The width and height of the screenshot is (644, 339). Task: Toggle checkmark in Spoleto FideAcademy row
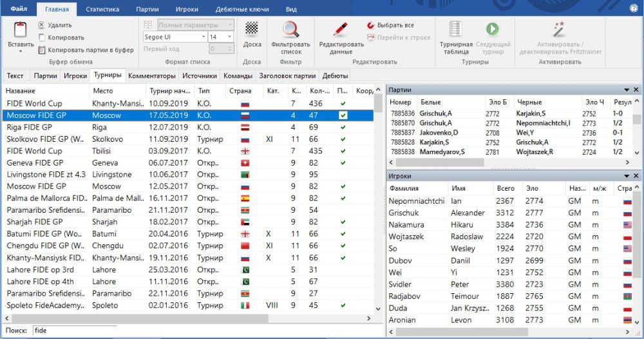pos(343,305)
